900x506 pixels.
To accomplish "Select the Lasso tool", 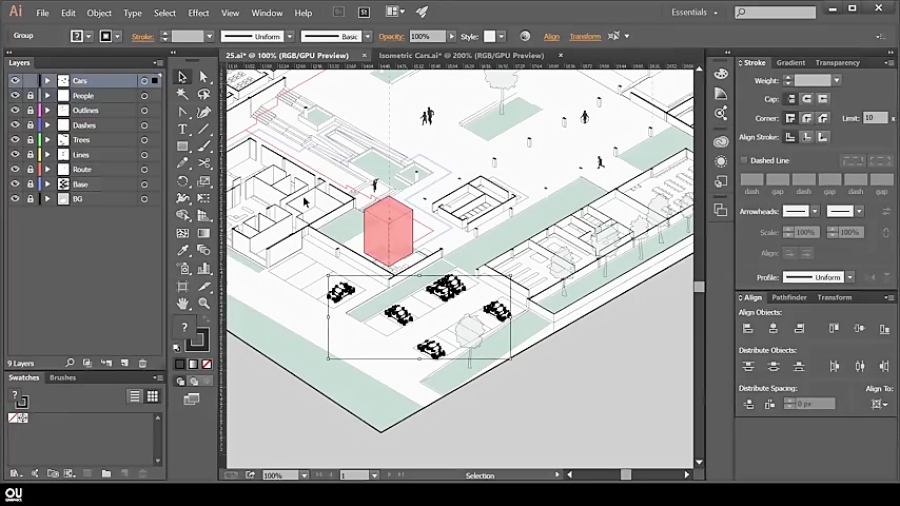I will 204,94.
